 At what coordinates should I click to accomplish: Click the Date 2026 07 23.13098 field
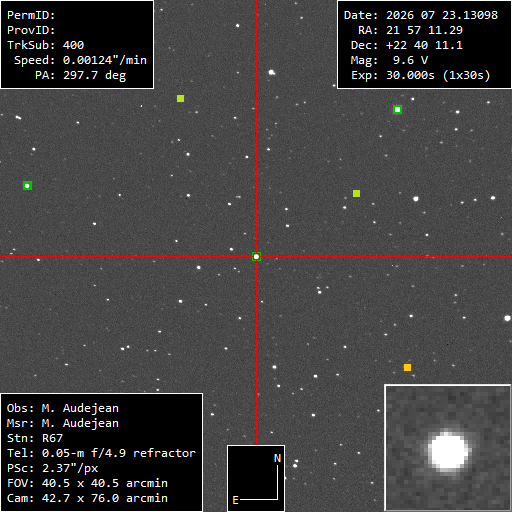tap(421, 15)
